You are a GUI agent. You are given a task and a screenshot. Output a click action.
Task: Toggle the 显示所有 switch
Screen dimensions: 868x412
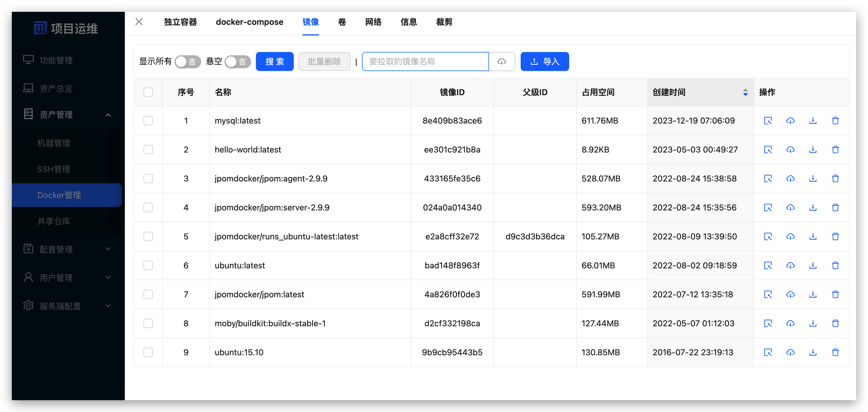pyautogui.click(x=187, y=61)
